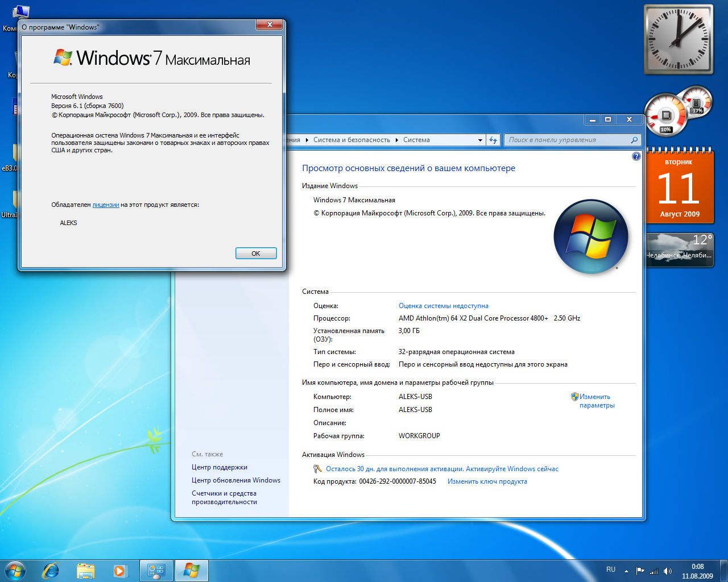Click the analog clock gadget

click(x=679, y=40)
